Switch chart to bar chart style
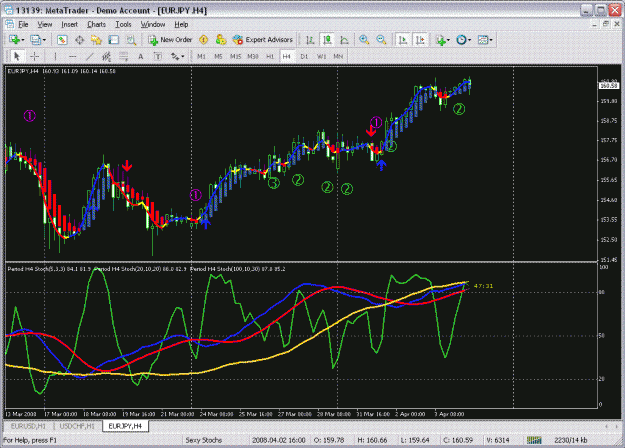Viewport: 625px width, 448px height. (310, 40)
